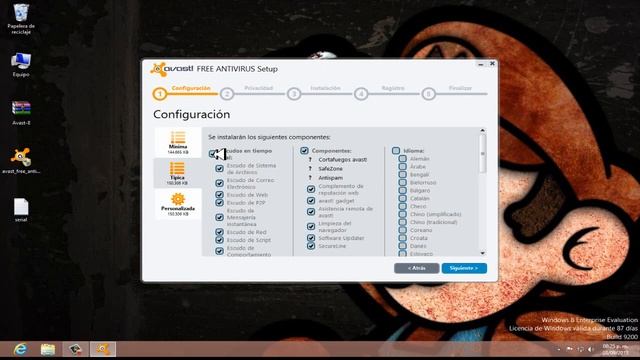
Task: Select the Típica installation type
Action: [178, 173]
